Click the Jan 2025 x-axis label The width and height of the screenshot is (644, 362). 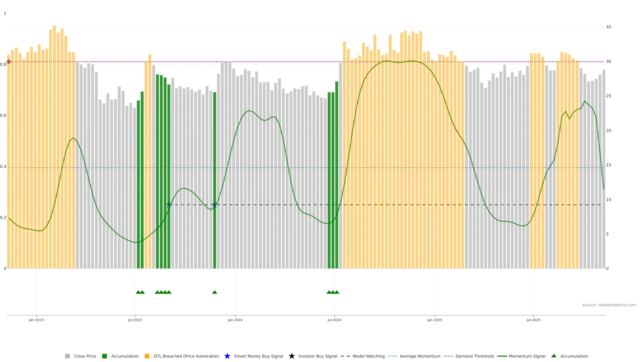click(x=435, y=320)
